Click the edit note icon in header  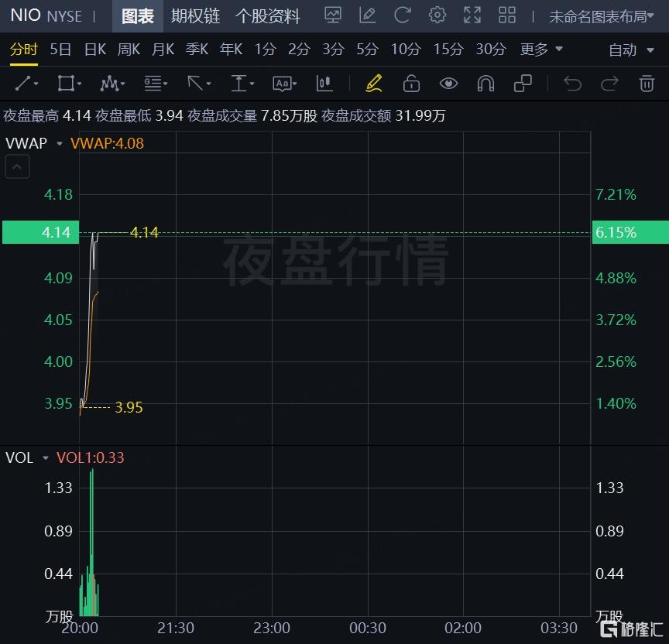point(367,15)
